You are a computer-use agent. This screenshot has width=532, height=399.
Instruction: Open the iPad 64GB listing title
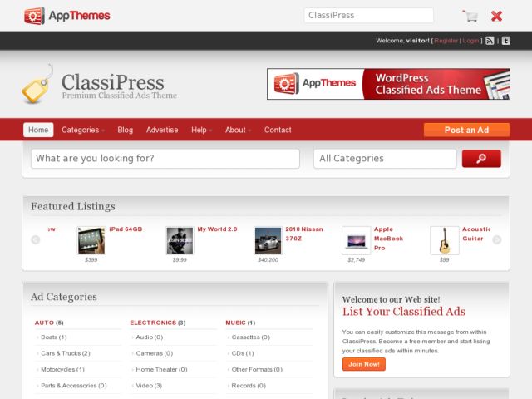click(x=126, y=229)
